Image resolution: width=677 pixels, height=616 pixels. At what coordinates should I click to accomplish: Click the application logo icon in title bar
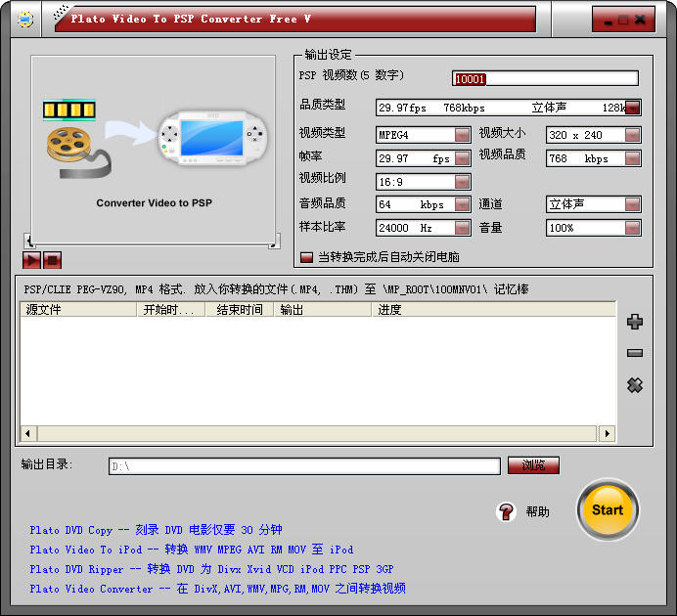[25, 20]
